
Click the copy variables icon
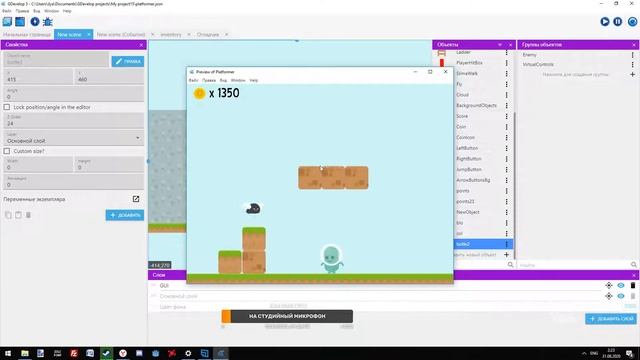coord(8,215)
